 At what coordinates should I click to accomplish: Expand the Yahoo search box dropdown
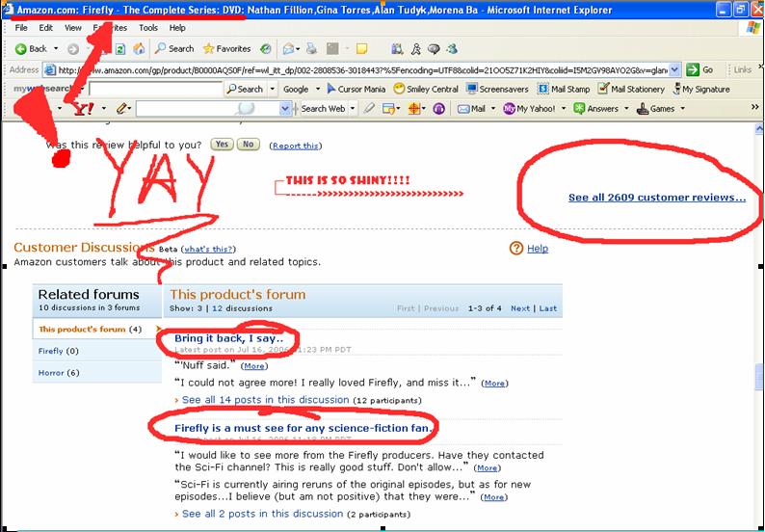[x=285, y=109]
